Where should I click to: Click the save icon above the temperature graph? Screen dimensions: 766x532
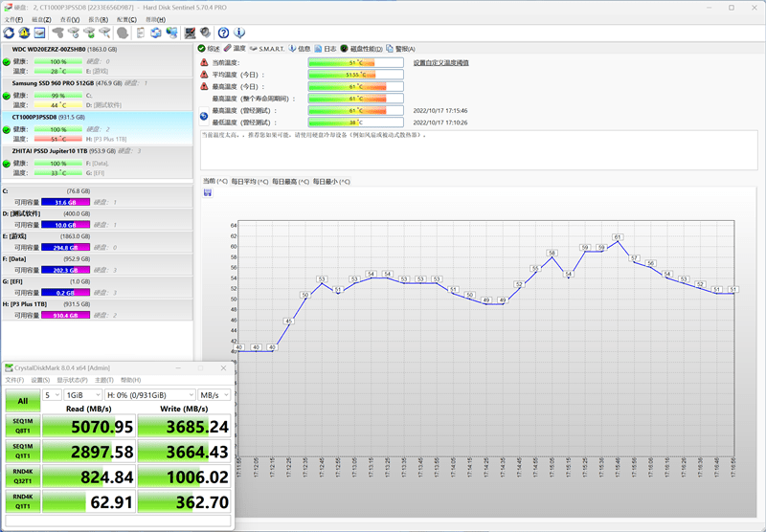click(x=208, y=192)
